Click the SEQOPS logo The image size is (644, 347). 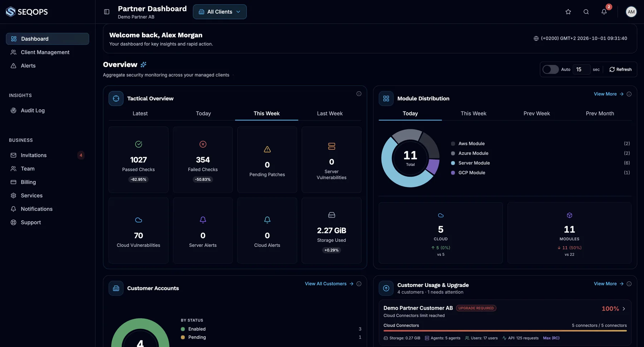[27, 12]
